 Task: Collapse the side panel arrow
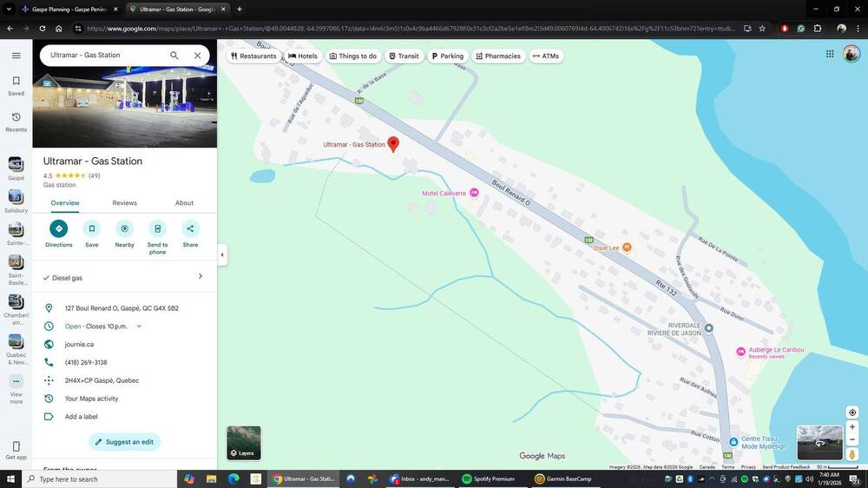222,255
